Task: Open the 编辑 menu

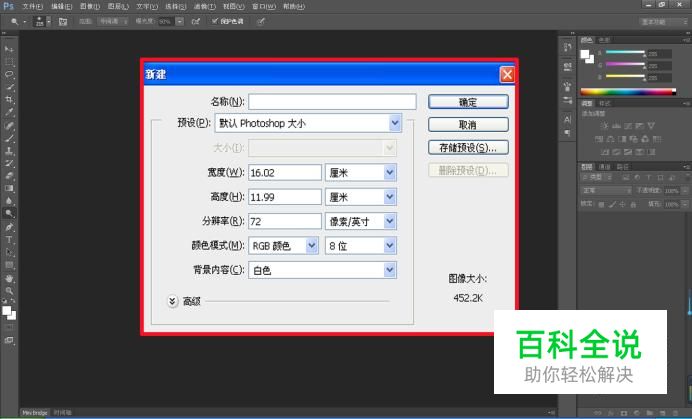Action: tap(61, 7)
